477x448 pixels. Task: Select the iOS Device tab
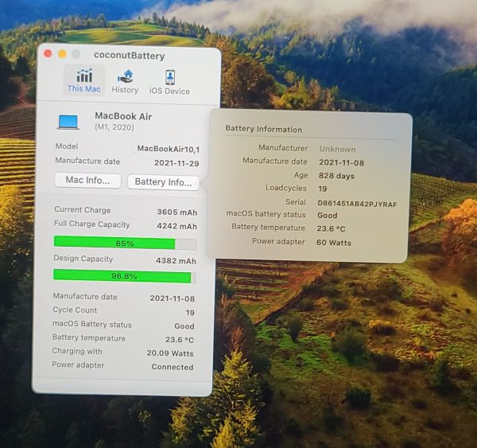click(x=169, y=81)
